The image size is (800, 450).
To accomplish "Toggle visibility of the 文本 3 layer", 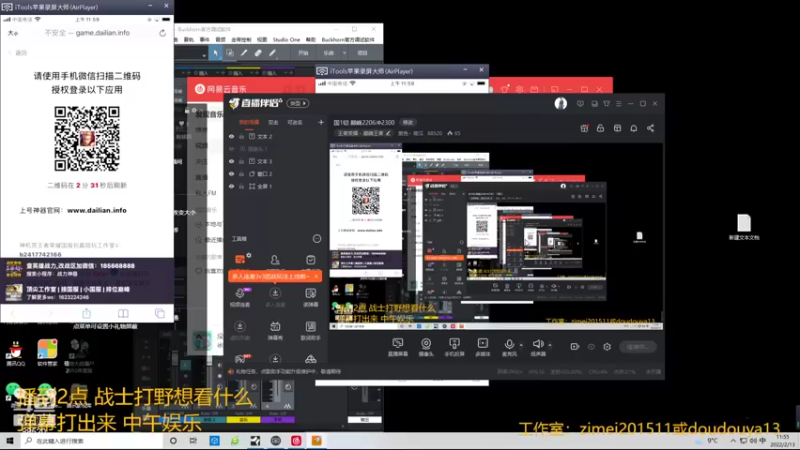I will [x=232, y=161].
